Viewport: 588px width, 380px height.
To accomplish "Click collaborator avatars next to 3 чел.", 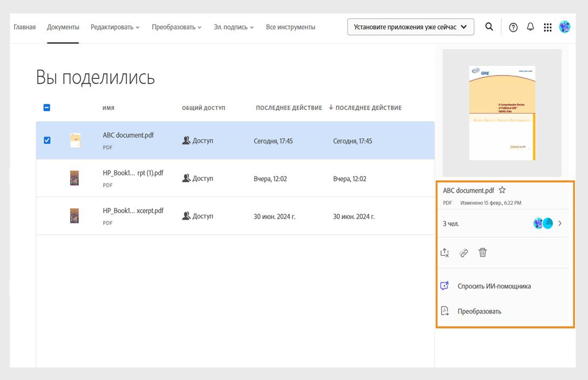I will tap(543, 223).
